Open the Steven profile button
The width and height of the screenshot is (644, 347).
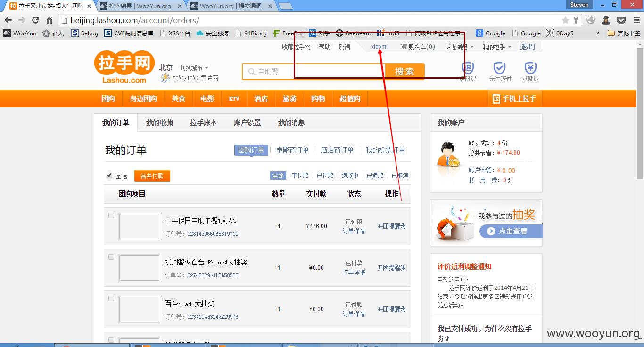[x=579, y=5]
